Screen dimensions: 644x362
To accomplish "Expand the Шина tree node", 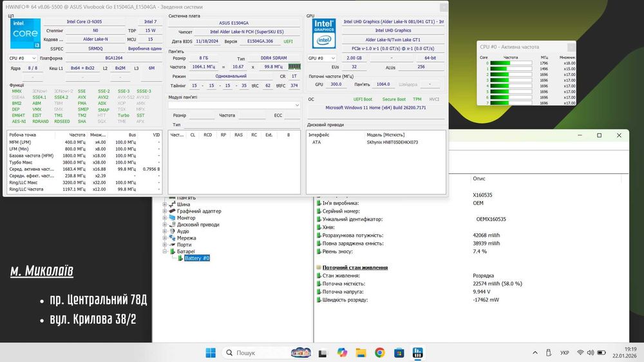I will coord(165,204).
